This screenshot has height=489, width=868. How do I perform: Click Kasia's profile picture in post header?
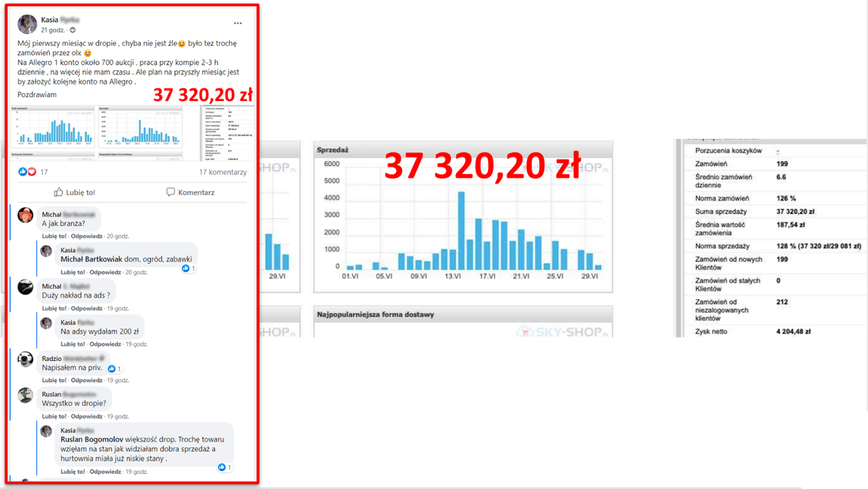click(27, 24)
